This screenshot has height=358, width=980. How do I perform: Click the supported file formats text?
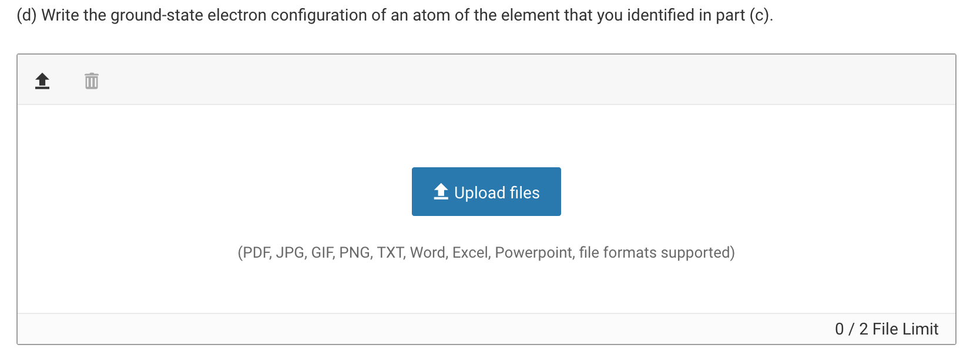coord(486,252)
